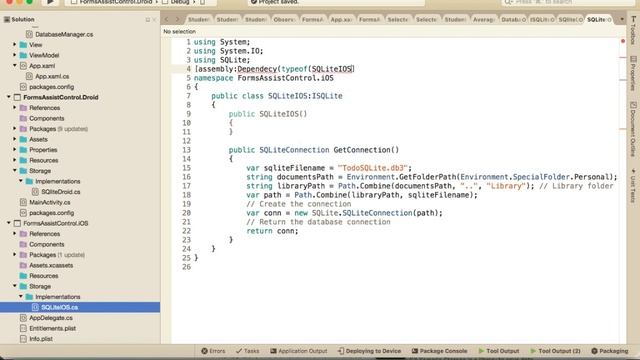Open MainActivity.cs file

[x=49, y=202]
